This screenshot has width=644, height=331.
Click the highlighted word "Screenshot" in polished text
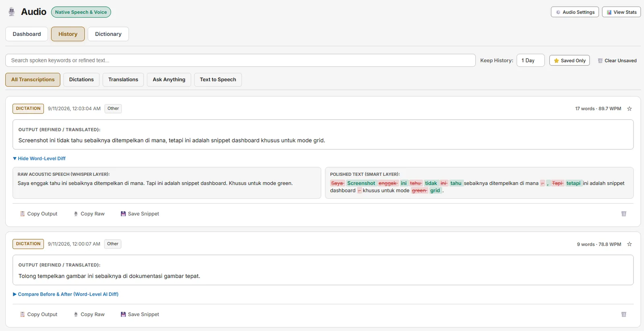(361, 183)
